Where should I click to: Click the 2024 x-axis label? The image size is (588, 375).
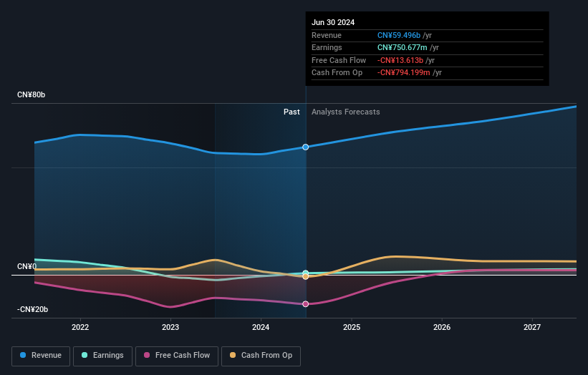pos(261,328)
